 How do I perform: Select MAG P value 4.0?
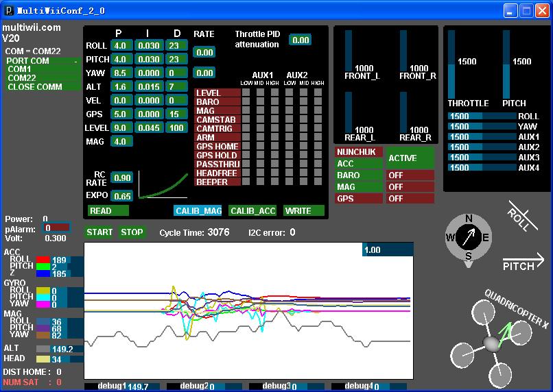click(x=121, y=142)
